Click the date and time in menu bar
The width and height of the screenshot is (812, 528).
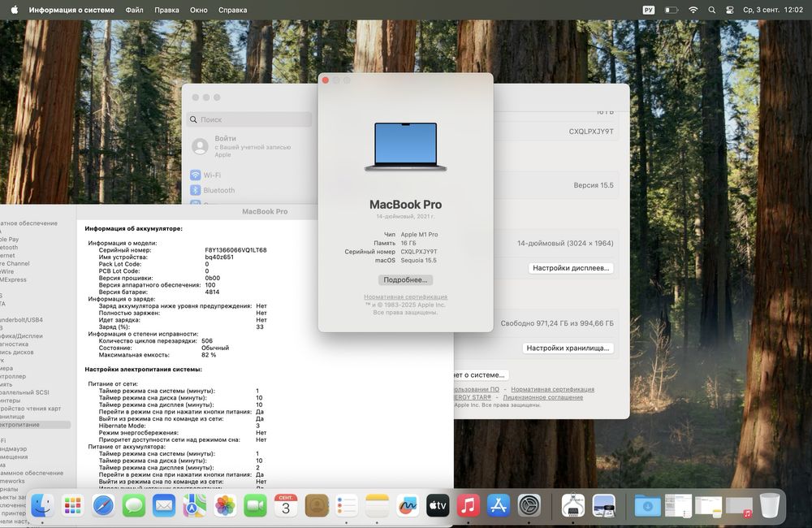point(773,10)
